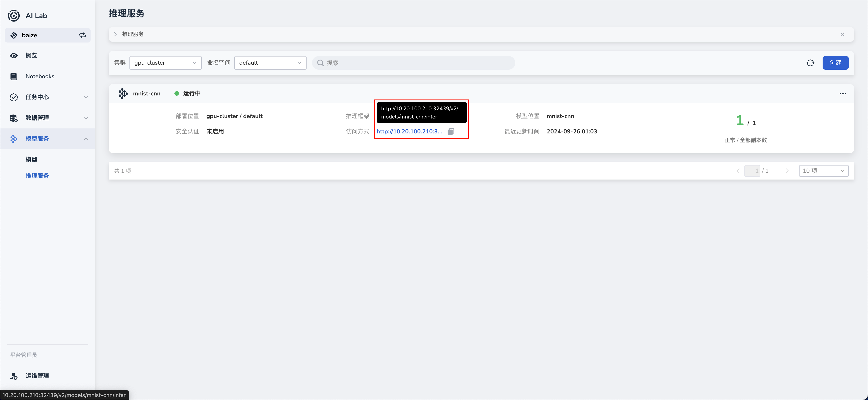Click the Notebooks book icon
Screen dimensions: 868x400
point(14,77)
